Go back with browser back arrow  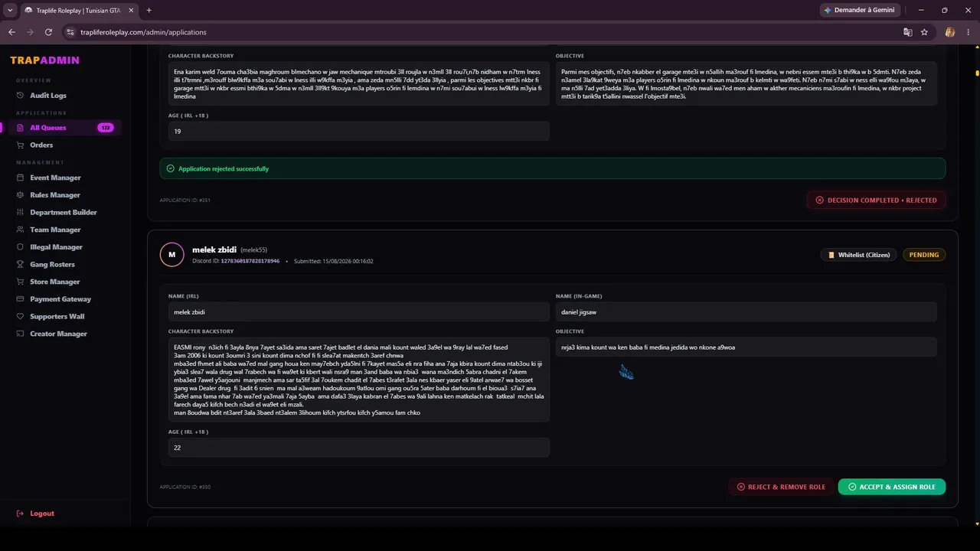tap(11, 32)
